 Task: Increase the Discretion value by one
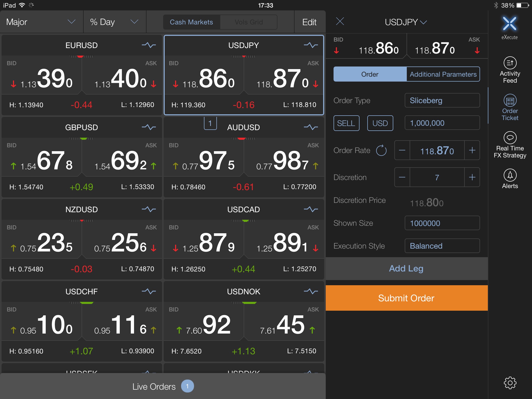[x=472, y=177]
